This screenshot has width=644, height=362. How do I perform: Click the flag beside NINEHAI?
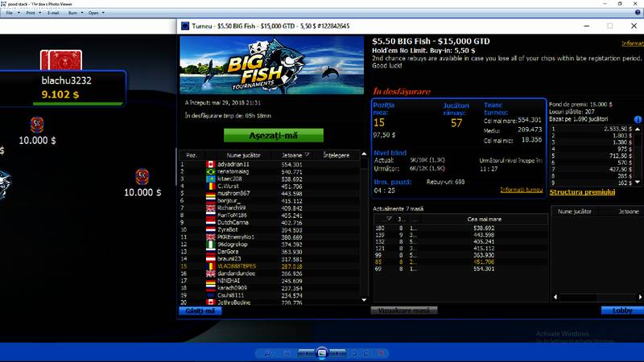point(211,281)
